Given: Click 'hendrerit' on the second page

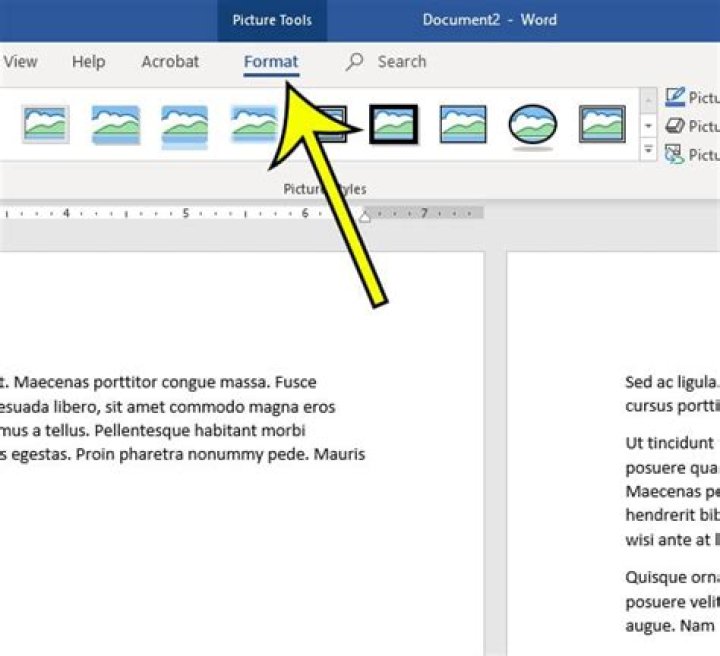Looking at the screenshot, I should (x=659, y=515).
